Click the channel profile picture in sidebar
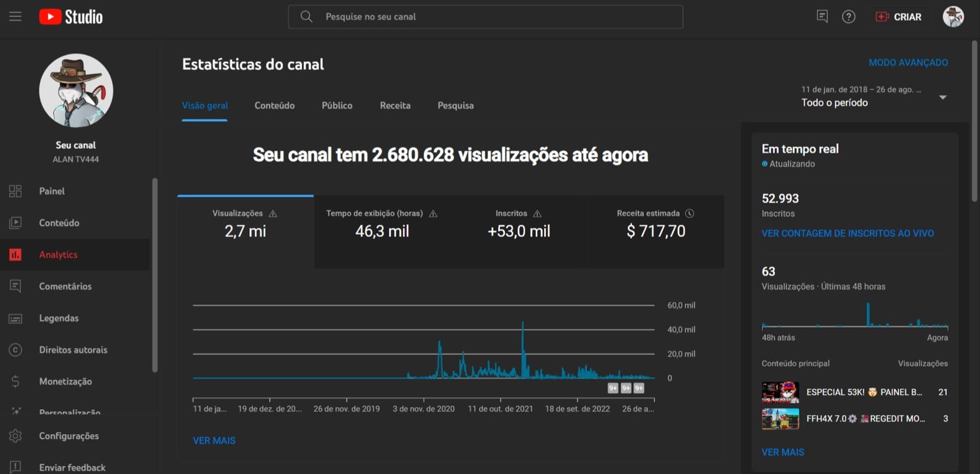 (x=76, y=91)
